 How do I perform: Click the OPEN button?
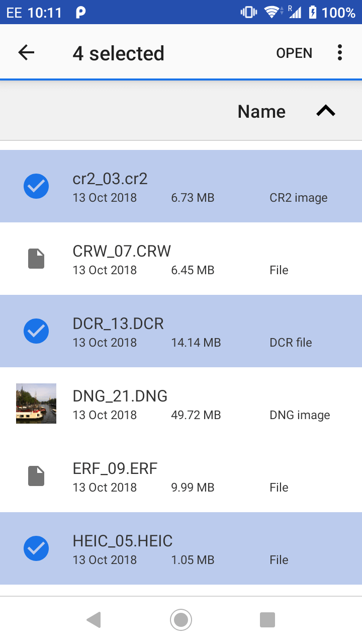tap(294, 53)
